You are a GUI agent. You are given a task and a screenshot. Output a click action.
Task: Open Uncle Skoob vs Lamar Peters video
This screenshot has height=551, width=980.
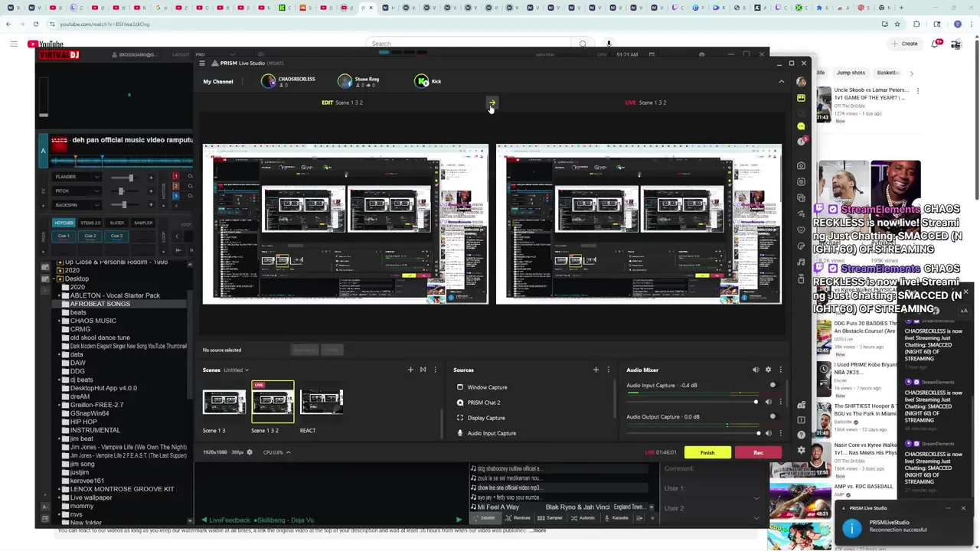click(x=872, y=94)
